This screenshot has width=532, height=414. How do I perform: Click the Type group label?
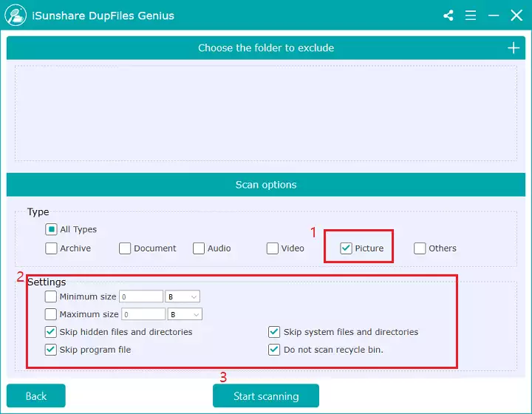(38, 211)
